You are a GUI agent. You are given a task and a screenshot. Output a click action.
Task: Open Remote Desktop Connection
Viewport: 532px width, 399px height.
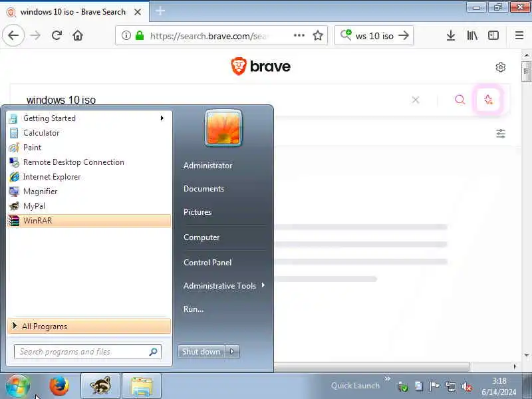point(89,162)
